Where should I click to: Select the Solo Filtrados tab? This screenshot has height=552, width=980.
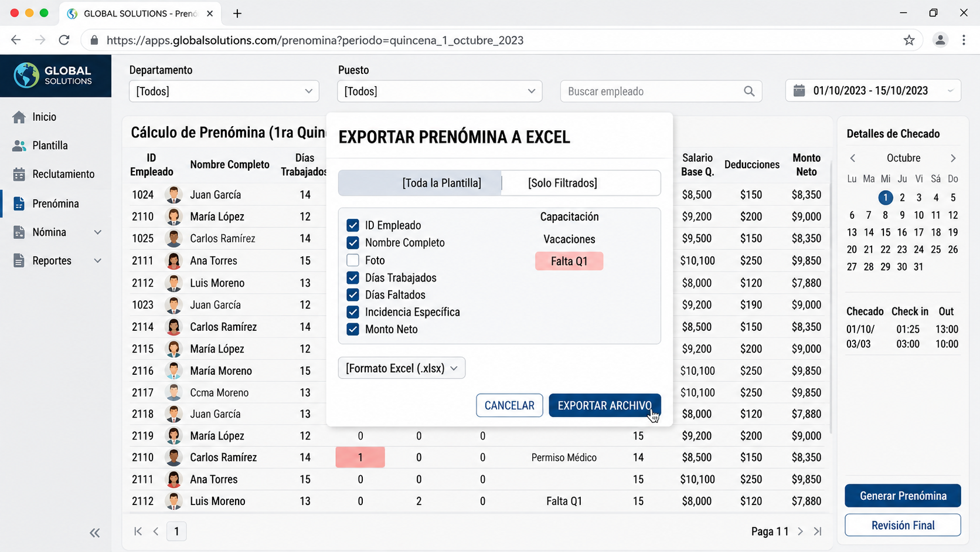coord(581,183)
